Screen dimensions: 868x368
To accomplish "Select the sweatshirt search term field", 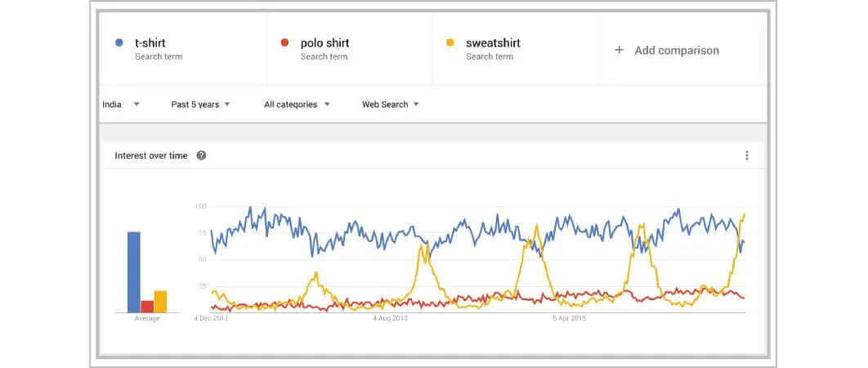I will (493, 43).
